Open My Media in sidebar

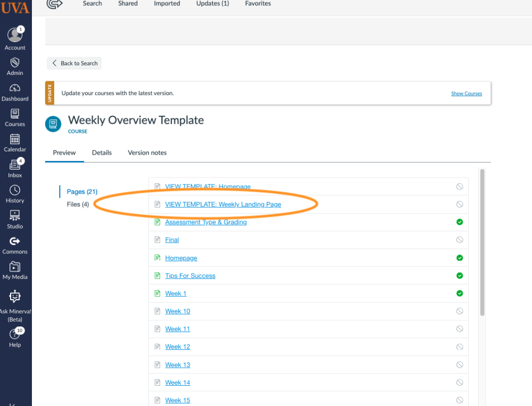pyautogui.click(x=15, y=271)
